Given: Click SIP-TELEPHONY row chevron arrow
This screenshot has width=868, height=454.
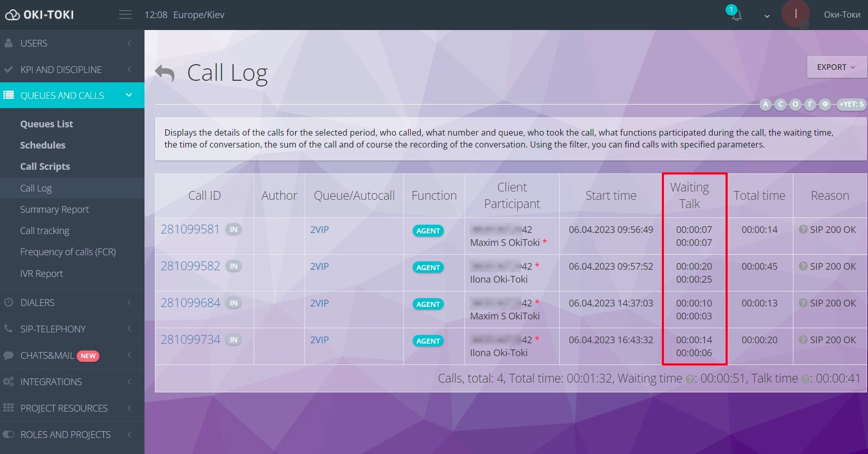Looking at the screenshot, I should [129, 329].
